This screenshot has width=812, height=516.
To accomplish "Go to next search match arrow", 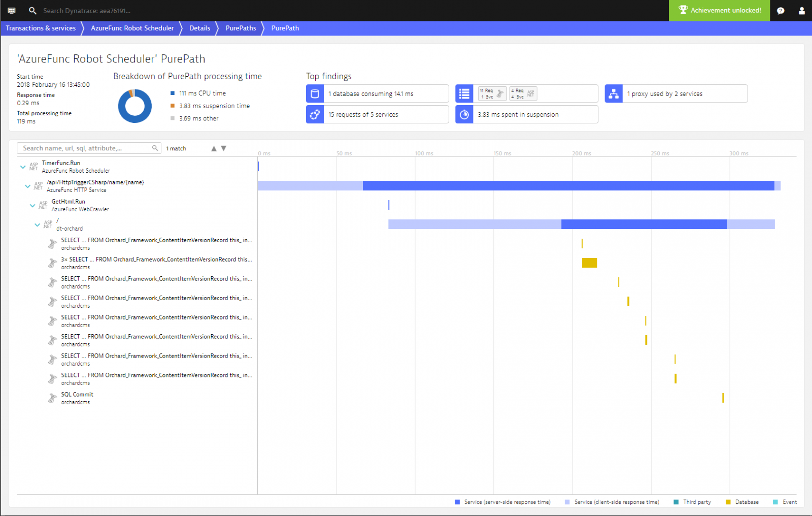I will point(223,148).
